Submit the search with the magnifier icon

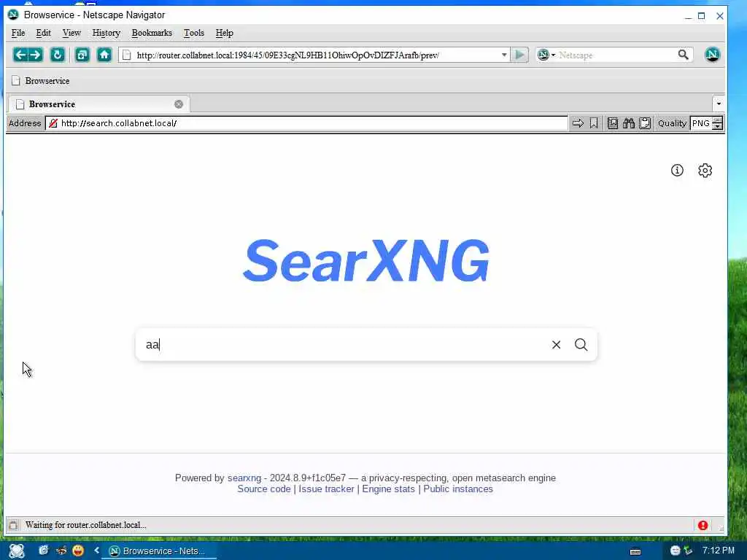coord(581,345)
